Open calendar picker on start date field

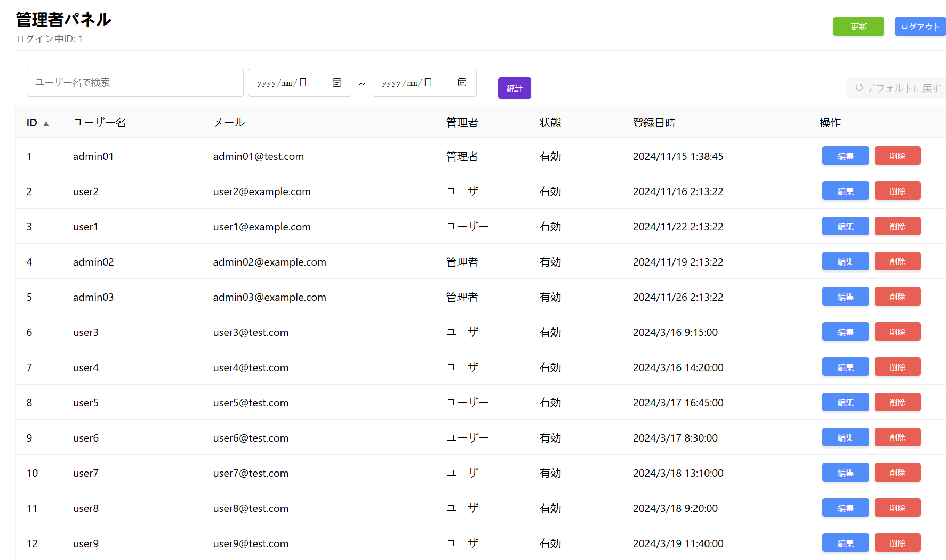tap(337, 83)
